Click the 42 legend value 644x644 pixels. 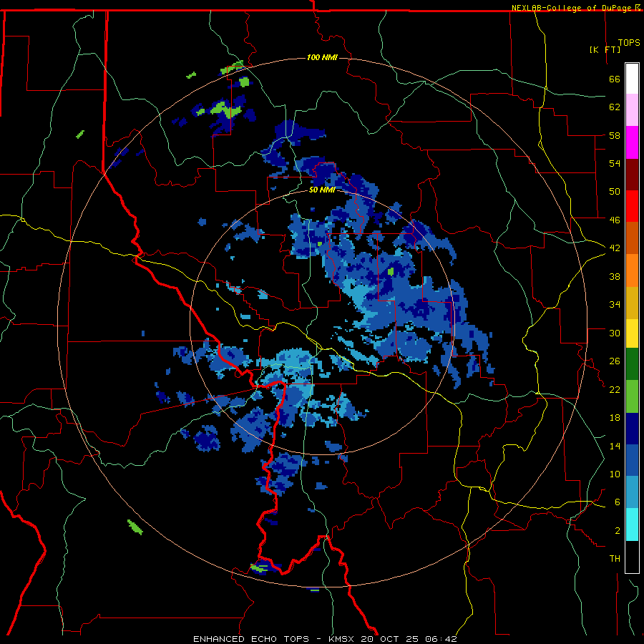[615, 248]
